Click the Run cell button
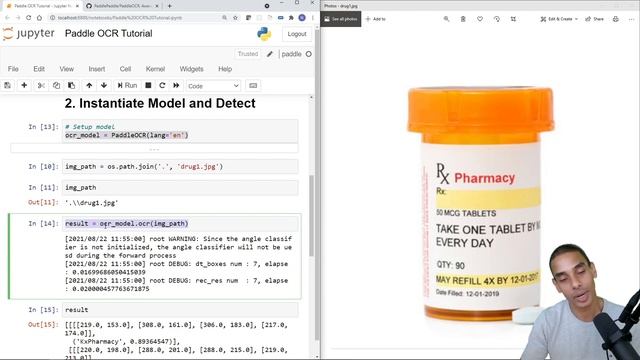The height and width of the screenshot is (360, 640). [x=127, y=85]
